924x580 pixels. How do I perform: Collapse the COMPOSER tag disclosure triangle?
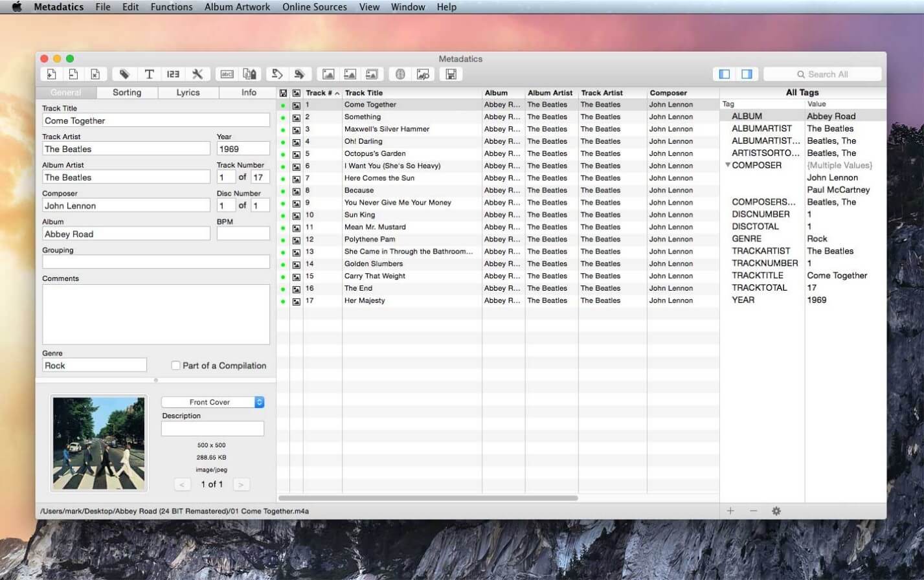point(728,165)
